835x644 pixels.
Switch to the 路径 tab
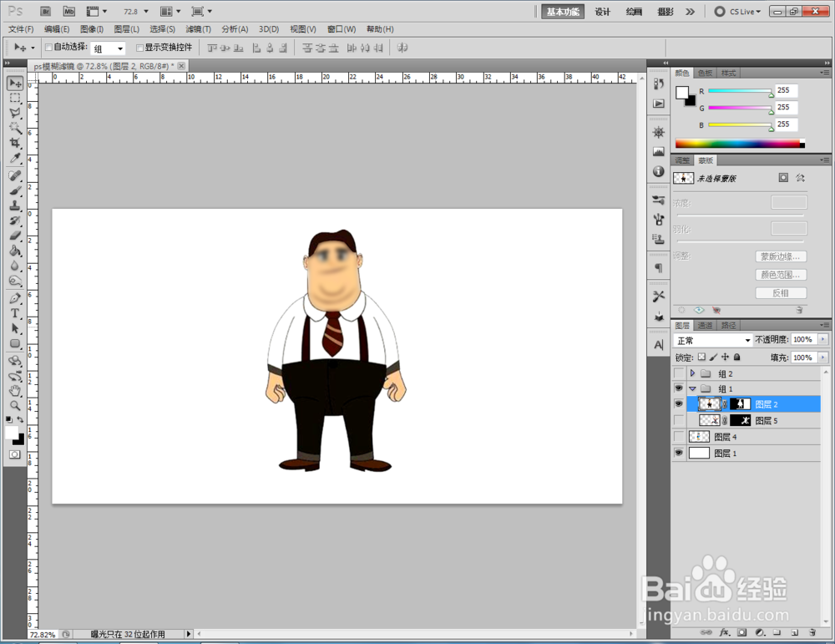[x=728, y=326]
